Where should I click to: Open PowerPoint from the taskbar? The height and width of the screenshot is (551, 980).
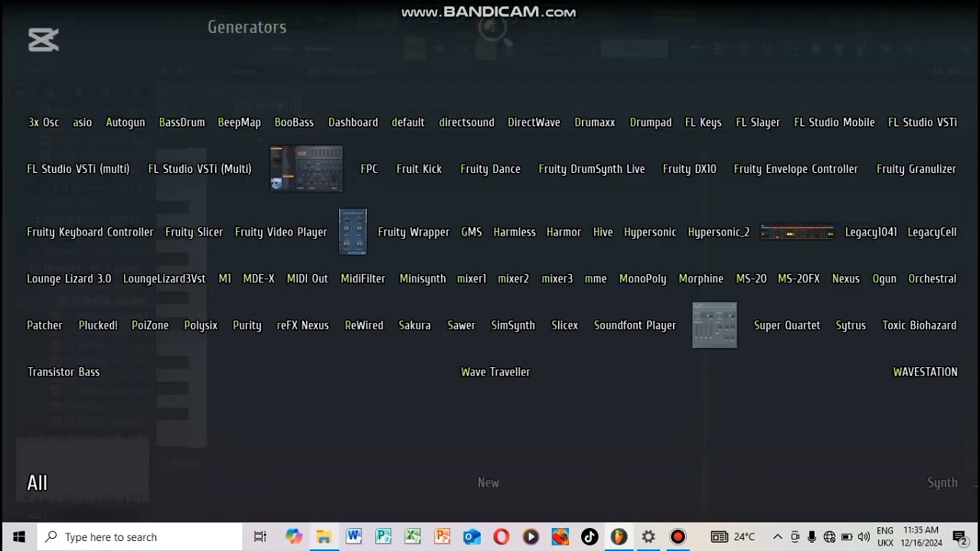coord(443,536)
